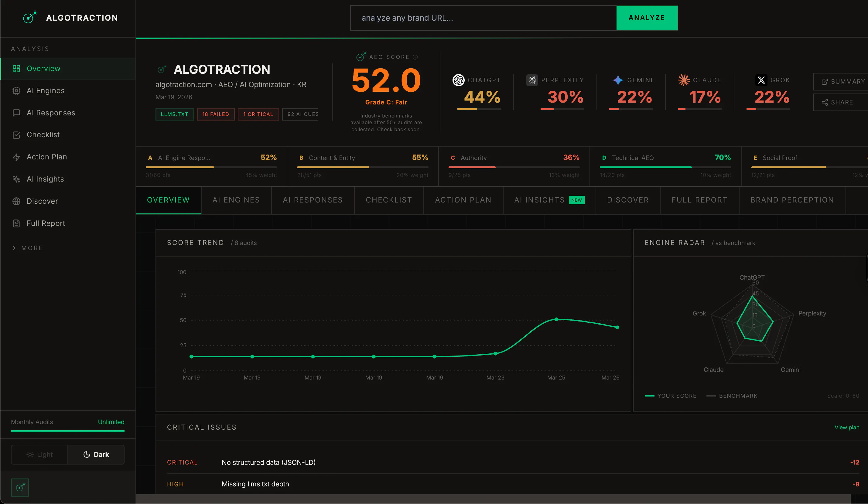Open Discover via its globe icon
This screenshot has height=504, width=868.
16,201
